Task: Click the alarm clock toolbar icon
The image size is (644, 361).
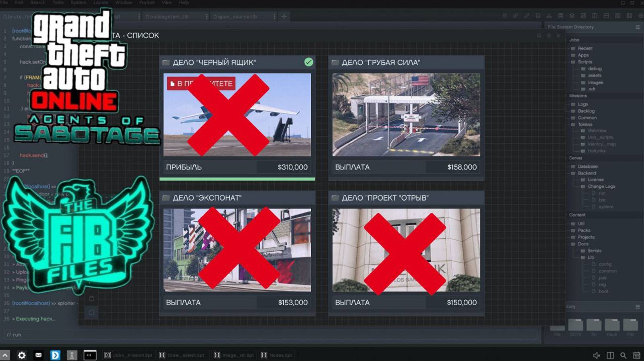Action: click(504, 16)
